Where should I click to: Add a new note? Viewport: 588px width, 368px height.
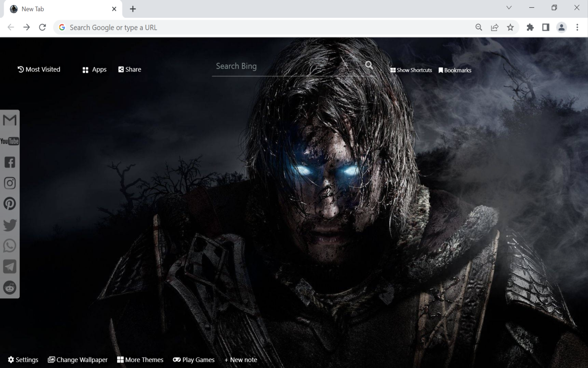coord(241,360)
